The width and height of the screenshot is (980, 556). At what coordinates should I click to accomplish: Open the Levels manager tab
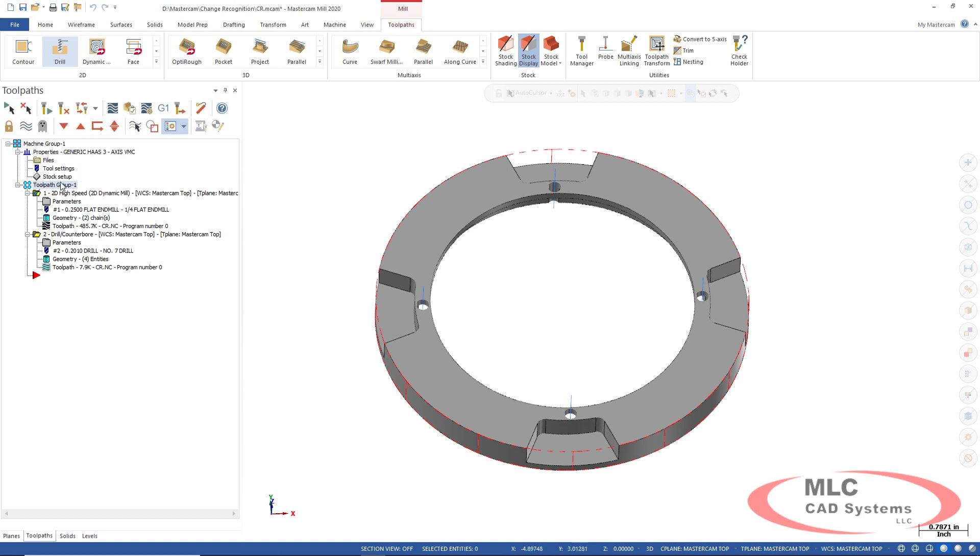[90, 536]
